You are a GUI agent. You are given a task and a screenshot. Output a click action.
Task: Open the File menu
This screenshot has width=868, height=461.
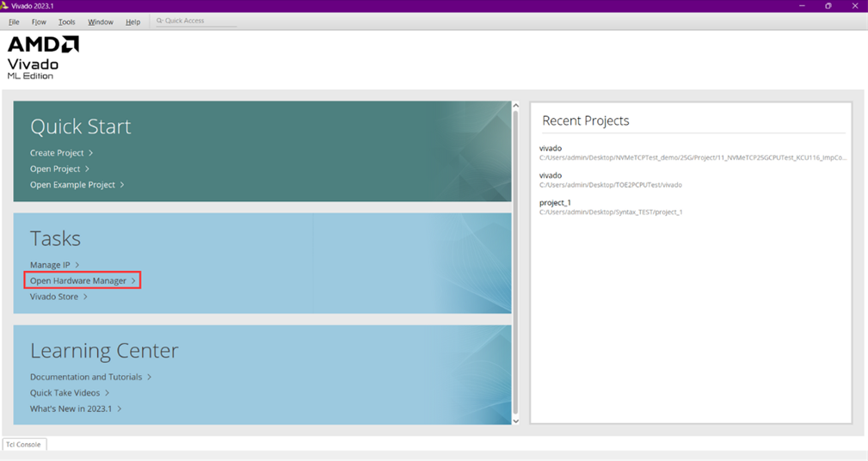pyautogui.click(x=14, y=22)
